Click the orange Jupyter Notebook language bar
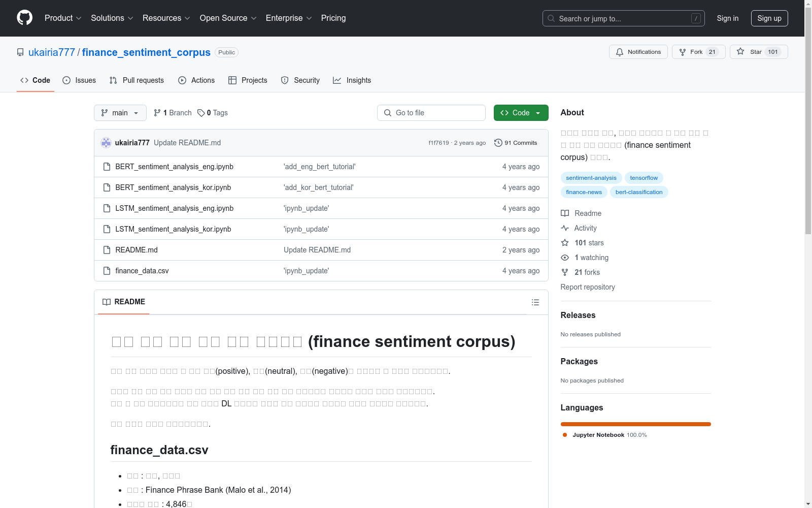The width and height of the screenshot is (812, 508). pyautogui.click(x=636, y=424)
